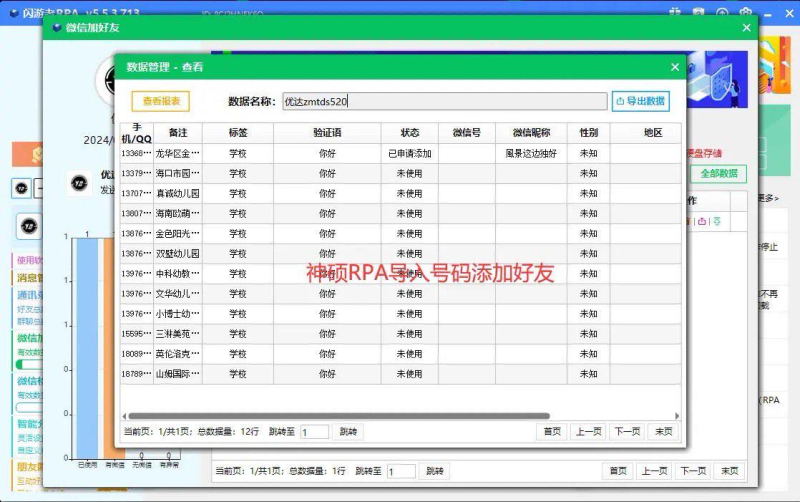Click 导出数据 button

point(641,101)
